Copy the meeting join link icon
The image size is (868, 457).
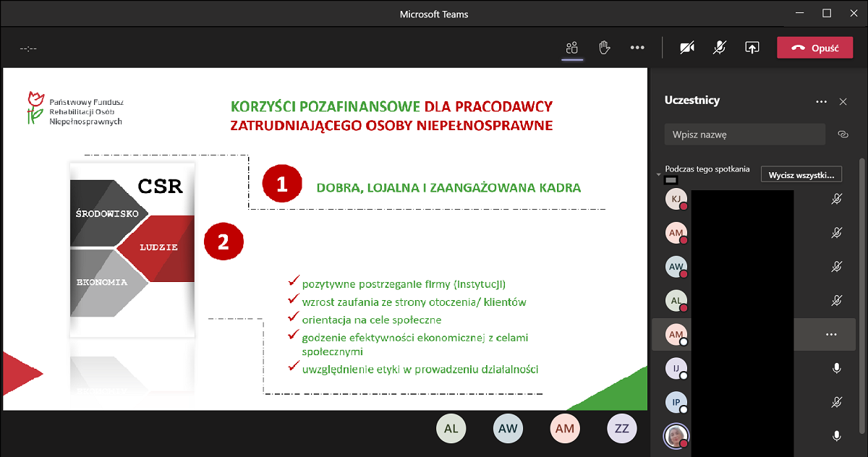(842, 134)
